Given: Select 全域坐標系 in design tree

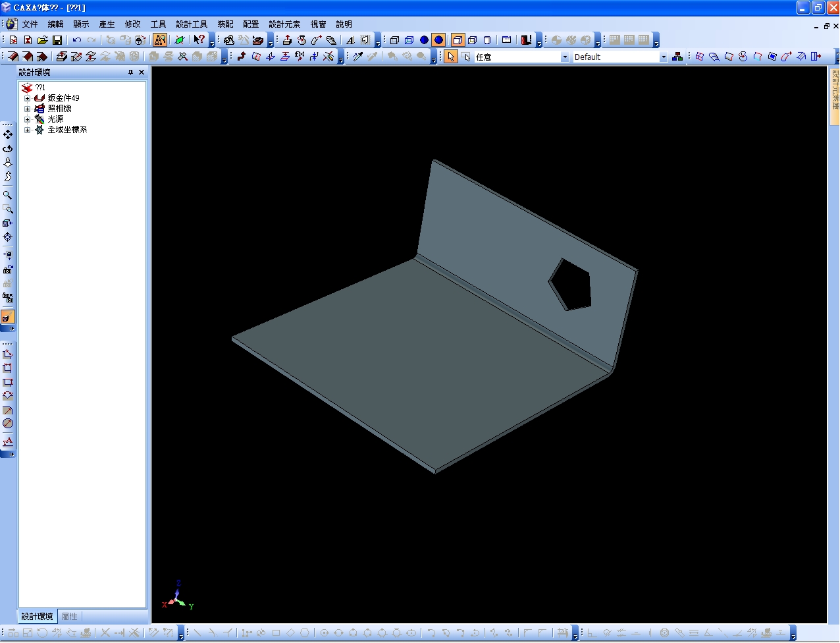Looking at the screenshot, I should [x=67, y=130].
